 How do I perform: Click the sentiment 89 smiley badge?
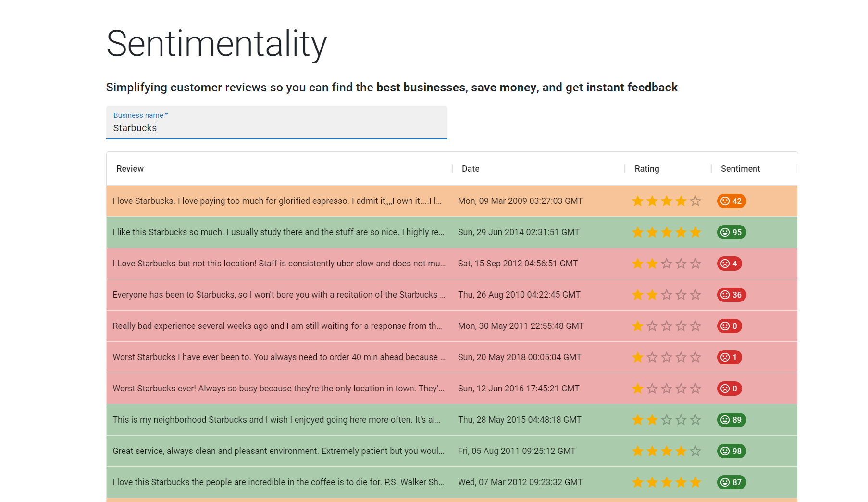point(731,420)
